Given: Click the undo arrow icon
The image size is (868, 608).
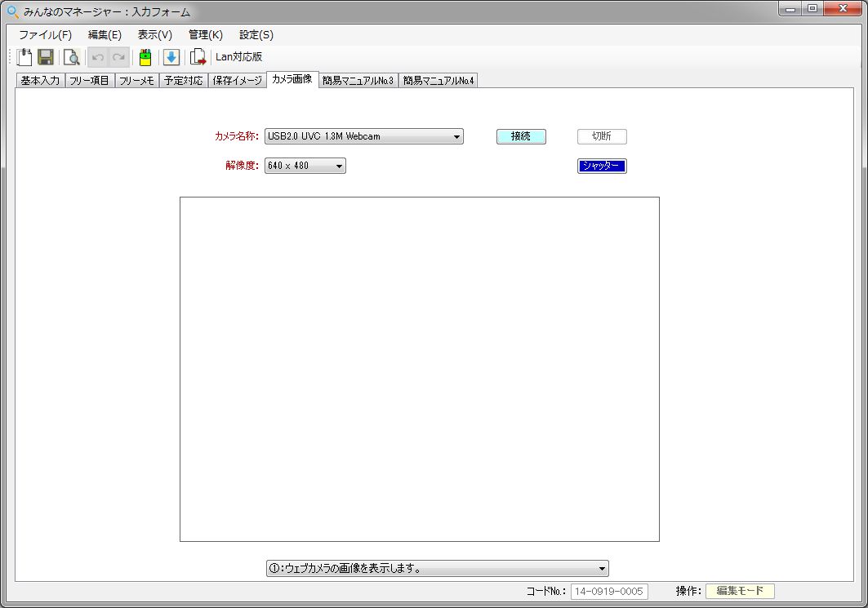Looking at the screenshot, I should coord(98,57).
